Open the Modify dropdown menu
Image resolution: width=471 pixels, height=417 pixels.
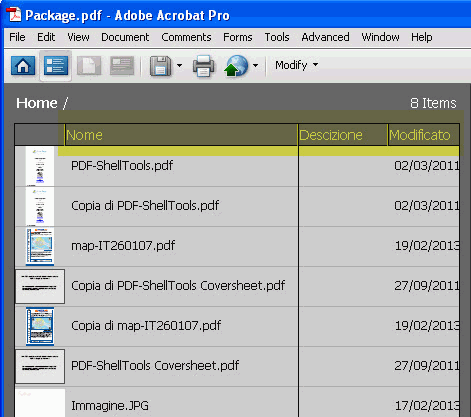coord(296,65)
